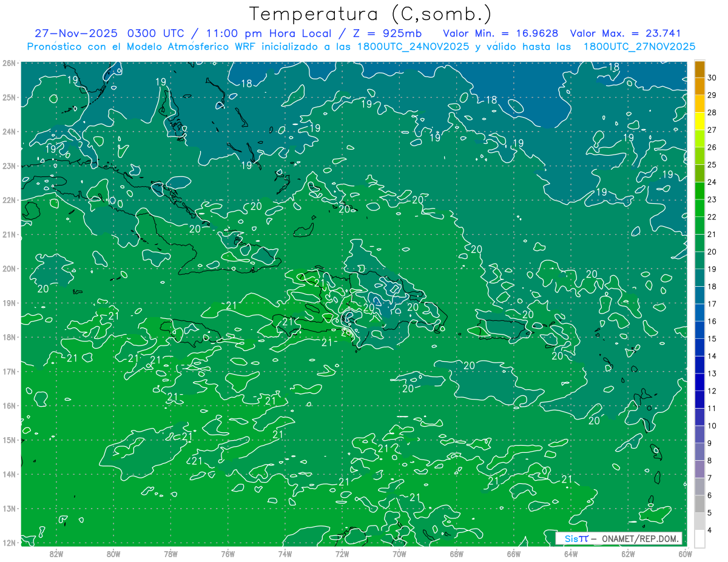
Task: Pick the legend color band between 22 and 23
Action: click(699, 209)
